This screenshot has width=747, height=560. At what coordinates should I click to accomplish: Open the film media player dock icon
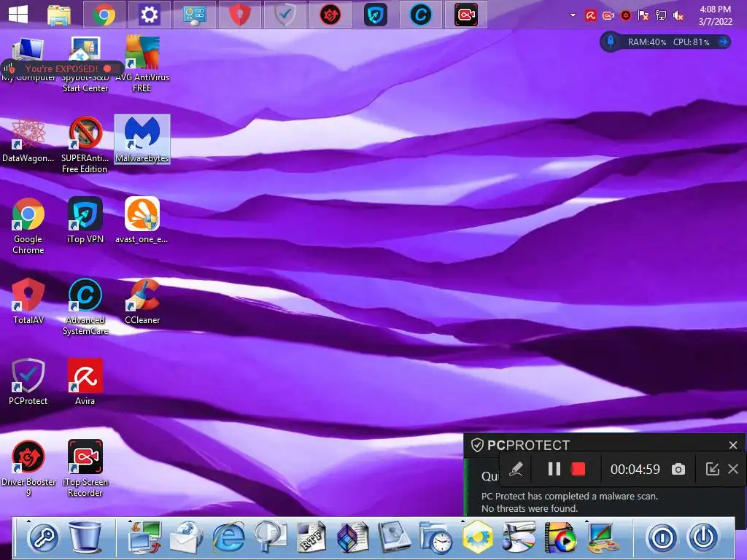pos(561,537)
